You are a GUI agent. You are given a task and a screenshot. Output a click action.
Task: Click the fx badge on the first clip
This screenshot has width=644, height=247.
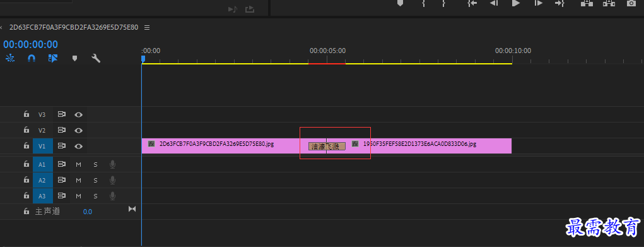click(151, 143)
